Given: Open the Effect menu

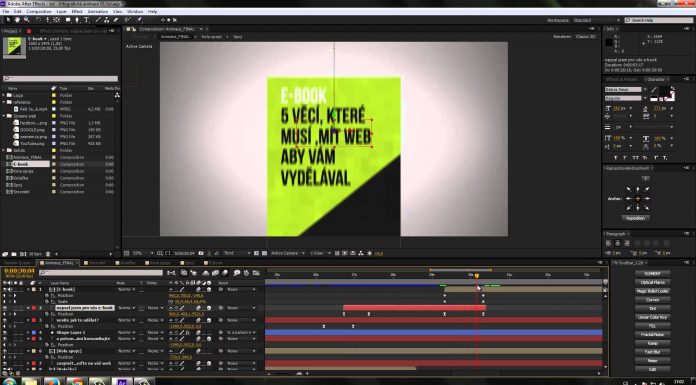Looking at the screenshot, I should [77, 12].
